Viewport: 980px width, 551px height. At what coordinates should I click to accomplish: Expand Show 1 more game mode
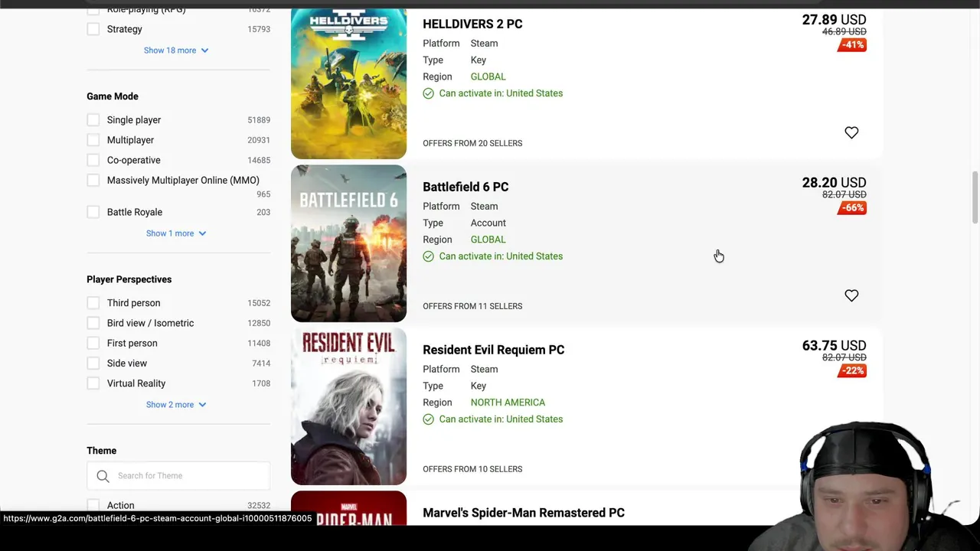pos(176,233)
